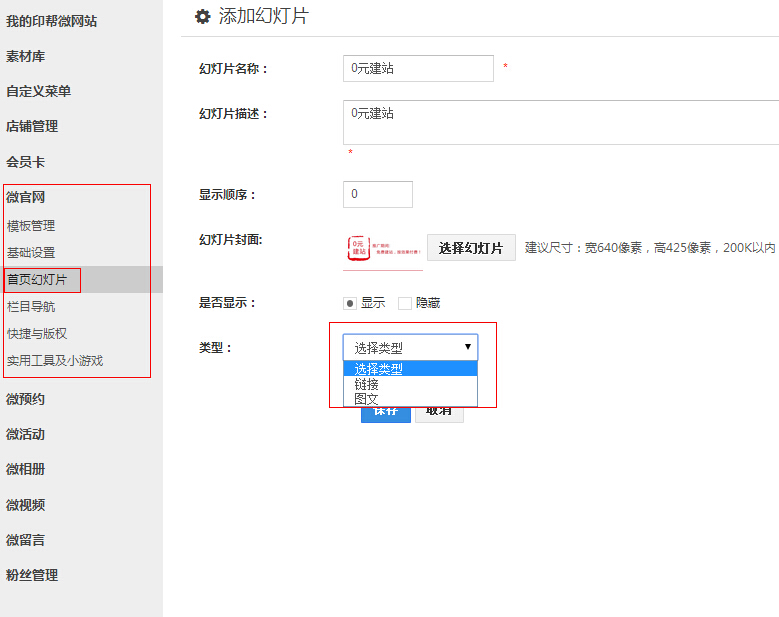
Task: Click into the 幻灯片描述 text area
Action: coord(560,123)
